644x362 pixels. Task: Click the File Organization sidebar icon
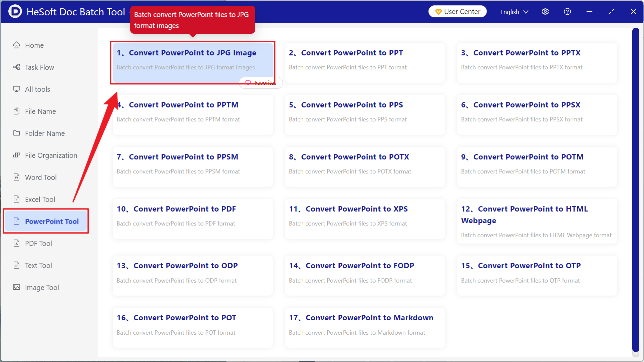click(x=16, y=155)
